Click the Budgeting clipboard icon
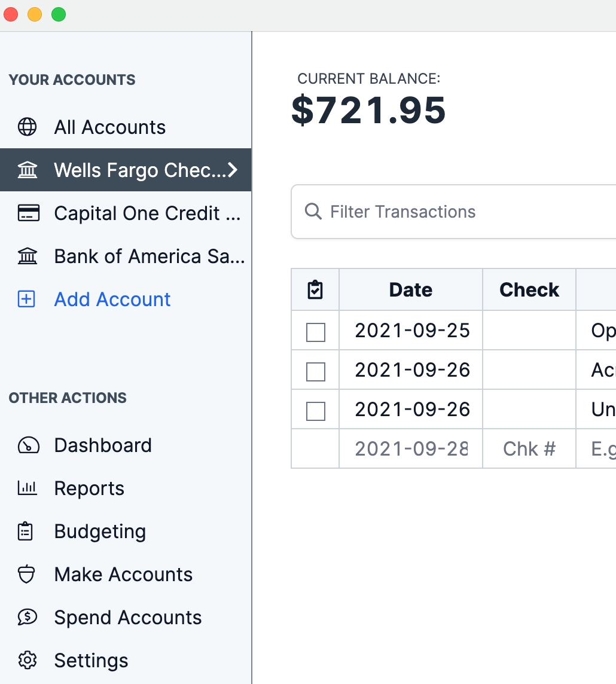 coord(26,532)
